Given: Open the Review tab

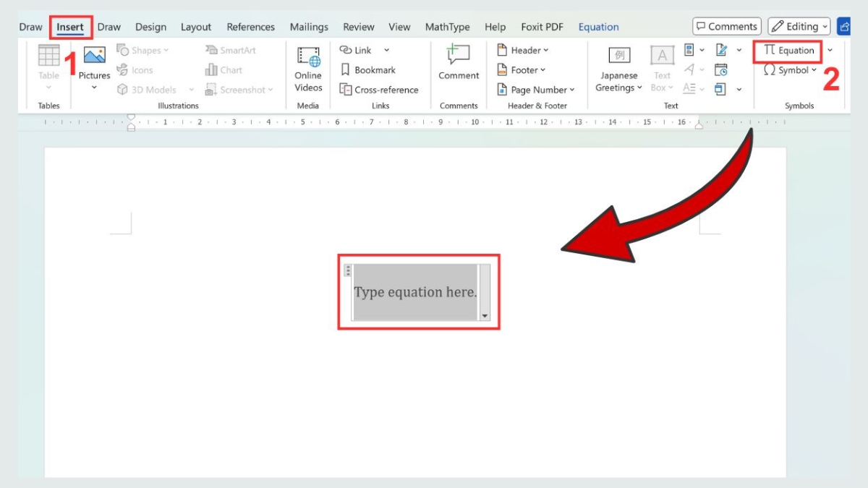Looking at the screenshot, I should pos(359,27).
